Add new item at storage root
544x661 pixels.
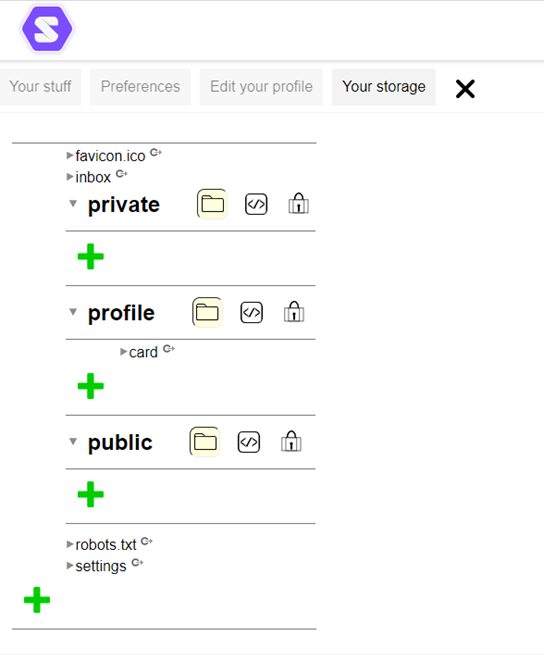(x=37, y=600)
